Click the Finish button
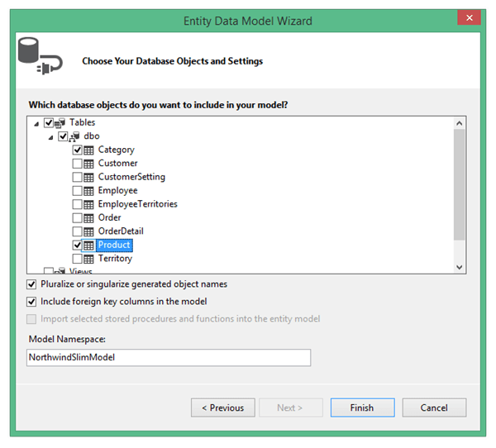 pos(361,407)
